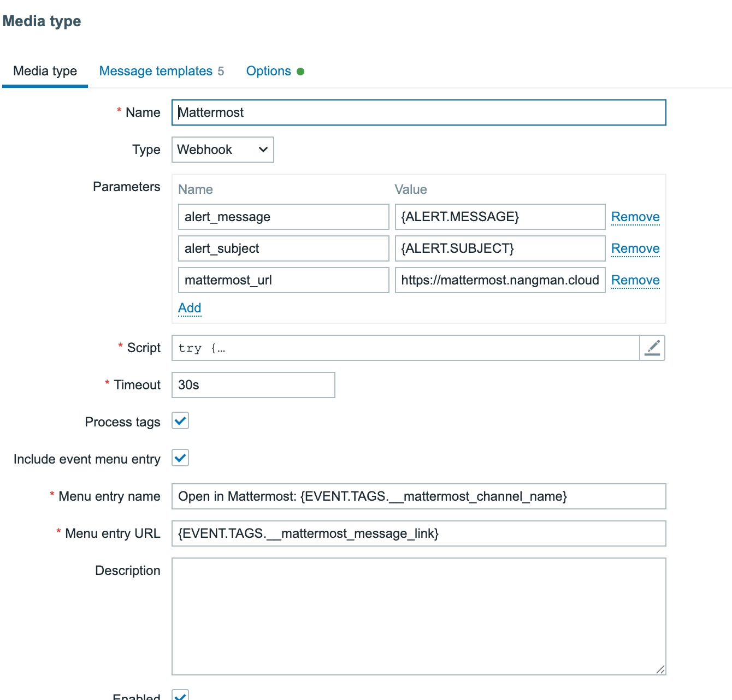This screenshot has height=700, width=732.
Task: Grab the Description textarea resize handle
Action: coord(660,669)
